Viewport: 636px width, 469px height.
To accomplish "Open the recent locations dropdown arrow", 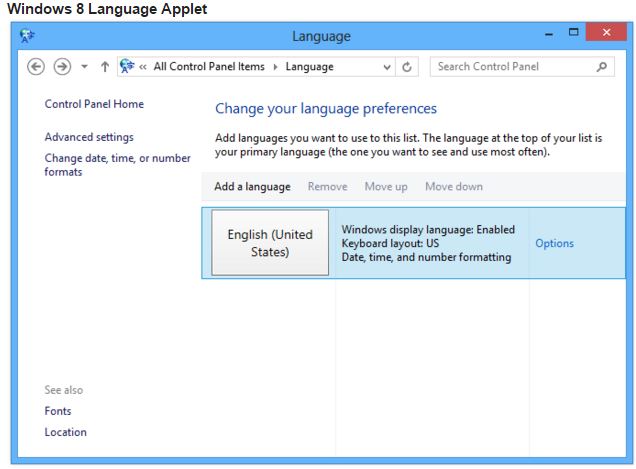I will coord(84,67).
